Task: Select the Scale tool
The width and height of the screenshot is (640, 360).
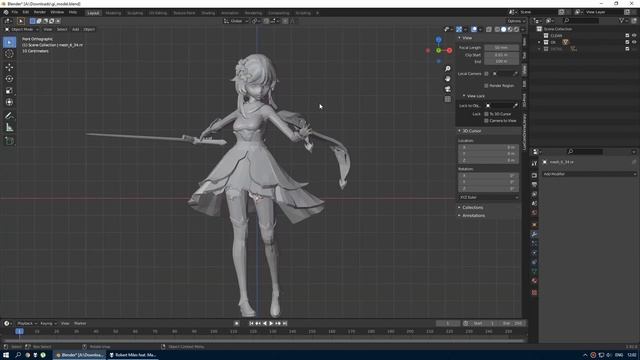Action: click(9, 91)
